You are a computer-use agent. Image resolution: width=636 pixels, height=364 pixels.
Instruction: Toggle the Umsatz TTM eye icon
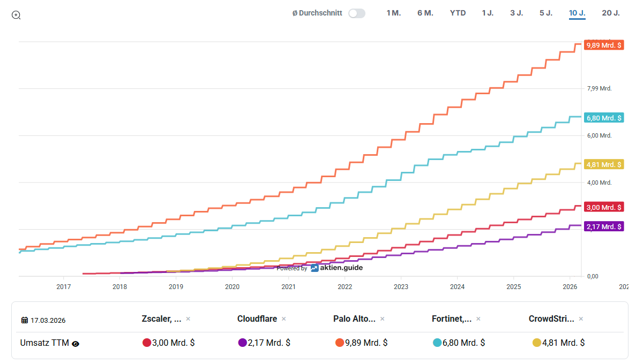tap(76, 343)
